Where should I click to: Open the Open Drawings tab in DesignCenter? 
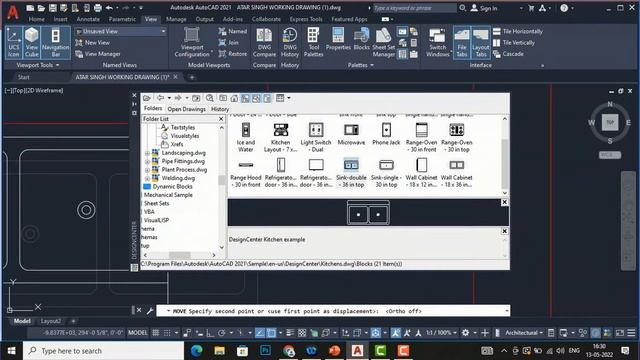pos(187,109)
